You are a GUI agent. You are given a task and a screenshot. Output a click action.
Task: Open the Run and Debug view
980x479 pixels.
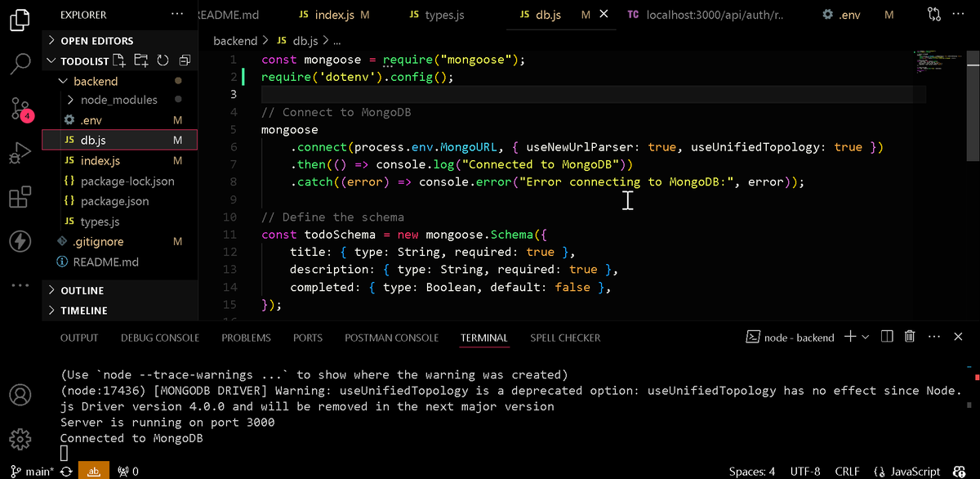tap(20, 153)
